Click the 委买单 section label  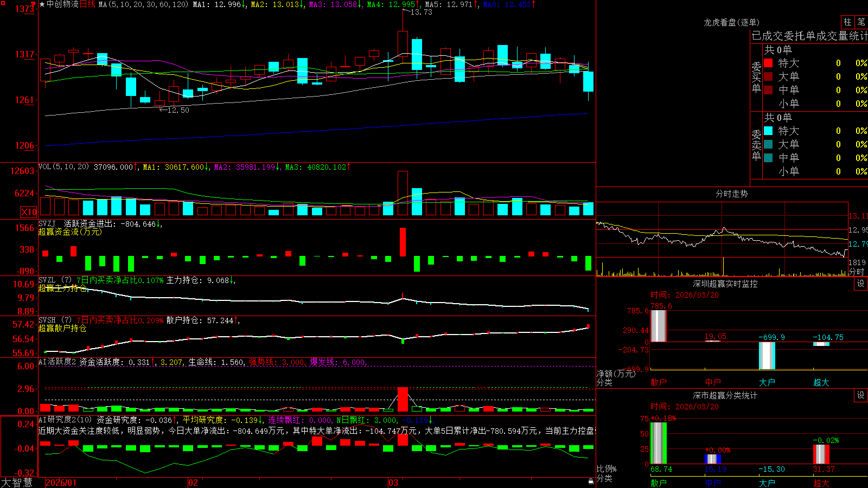coord(756,78)
